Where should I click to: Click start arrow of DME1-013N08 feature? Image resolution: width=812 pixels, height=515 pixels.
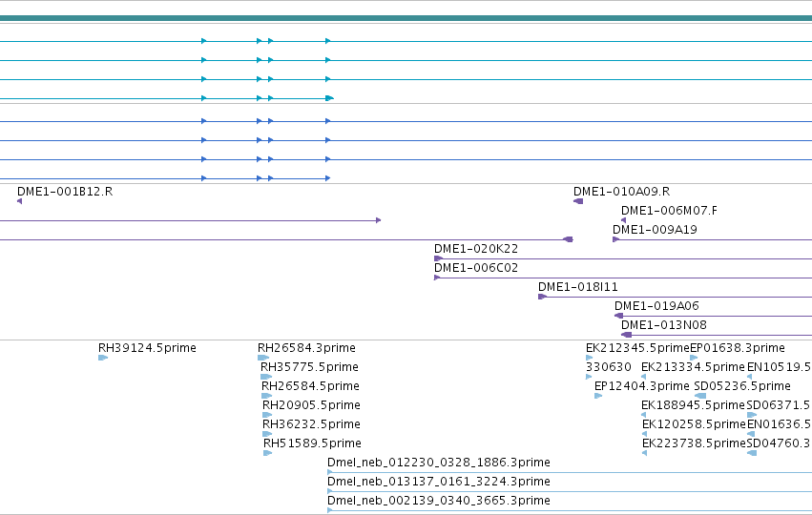(626, 335)
